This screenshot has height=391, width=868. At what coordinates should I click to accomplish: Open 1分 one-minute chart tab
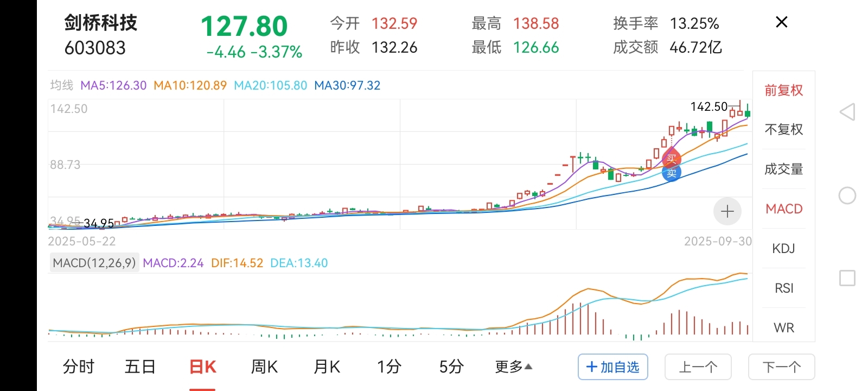[x=389, y=367]
